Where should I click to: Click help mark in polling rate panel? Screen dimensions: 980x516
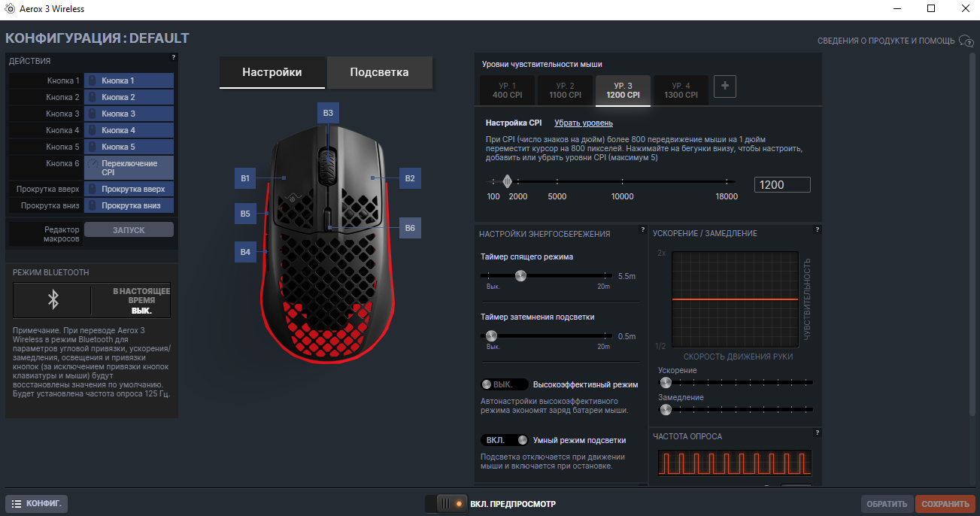point(817,433)
